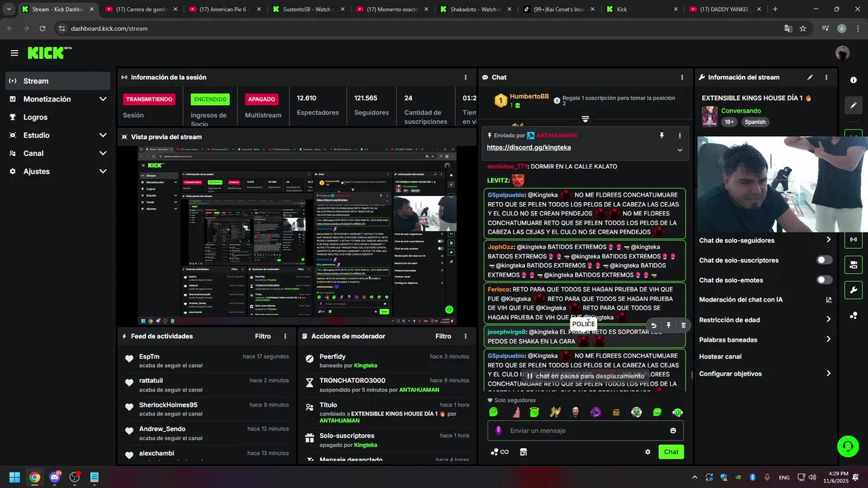
Task: Insert the praying hands emote
Action: tap(555, 412)
